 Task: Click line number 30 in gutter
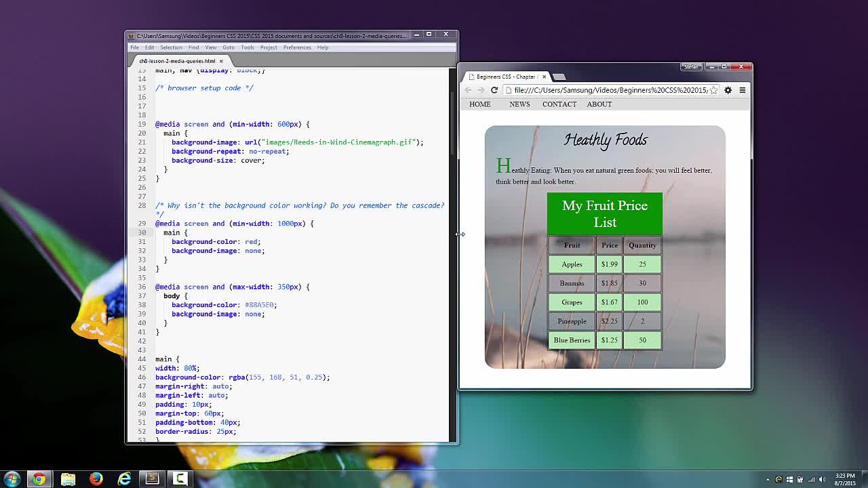tap(142, 232)
